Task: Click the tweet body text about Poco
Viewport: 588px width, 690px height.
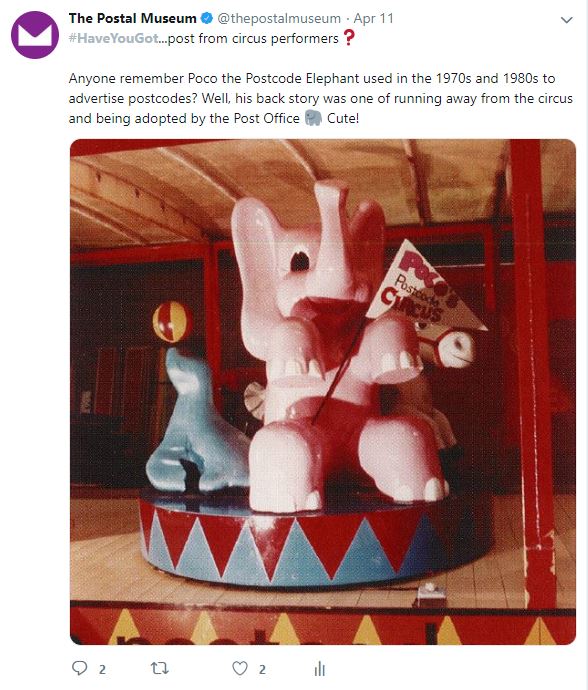Action: pos(320,98)
